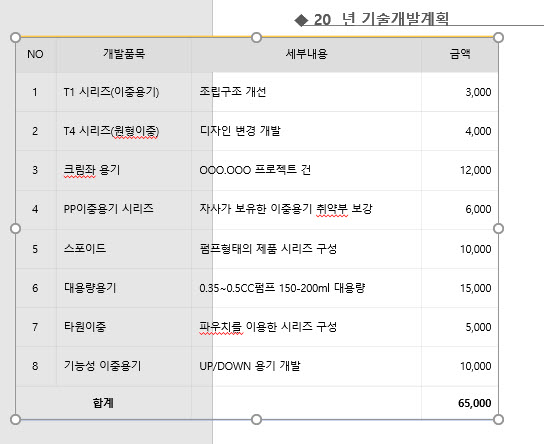Select the 'NO' header cell
The image size is (544, 444).
click(x=36, y=54)
